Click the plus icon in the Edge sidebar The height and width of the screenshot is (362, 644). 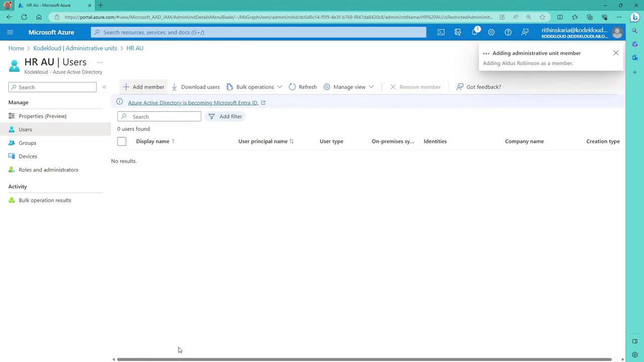point(635,72)
